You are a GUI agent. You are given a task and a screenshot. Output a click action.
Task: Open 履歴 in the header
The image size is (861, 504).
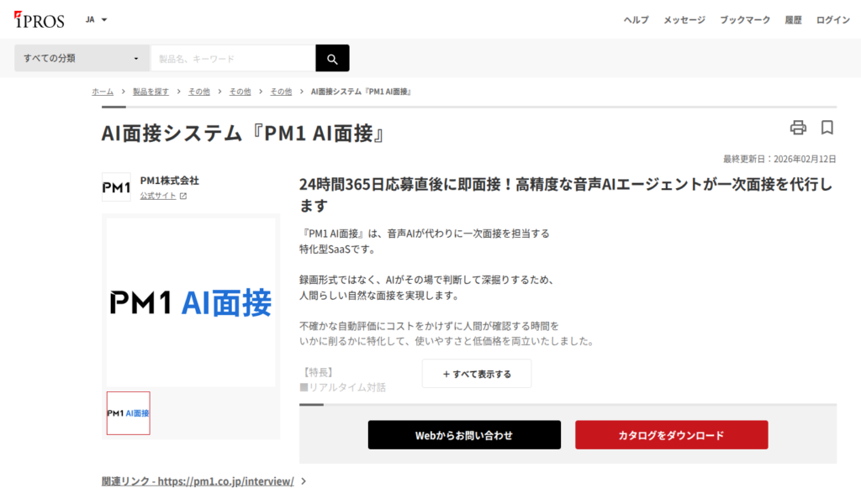793,20
